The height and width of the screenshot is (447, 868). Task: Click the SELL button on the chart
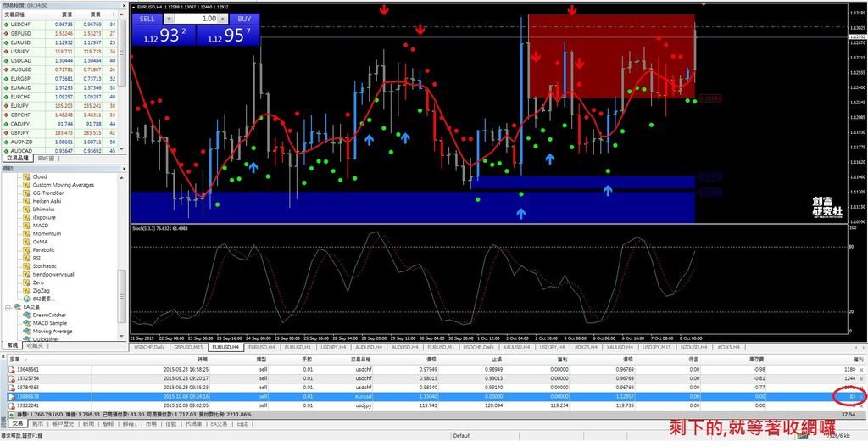[147, 19]
